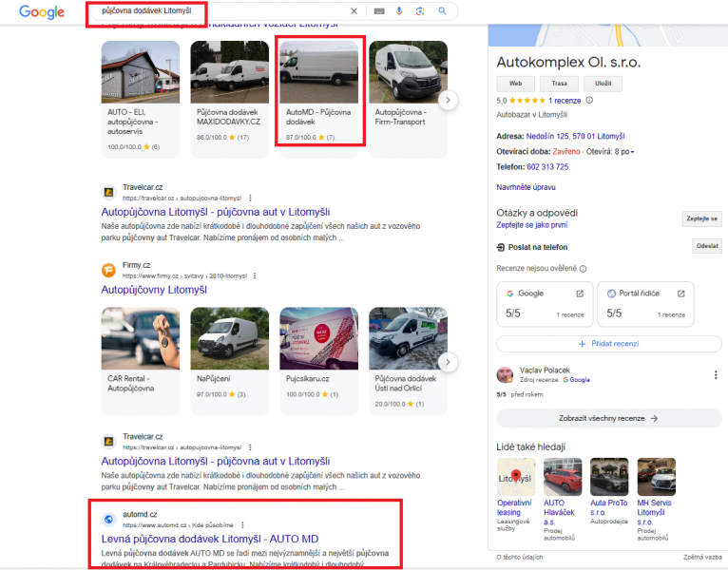Click the Uložit save button
Viewport: 728px width, 570px height.
coord(603,84)
